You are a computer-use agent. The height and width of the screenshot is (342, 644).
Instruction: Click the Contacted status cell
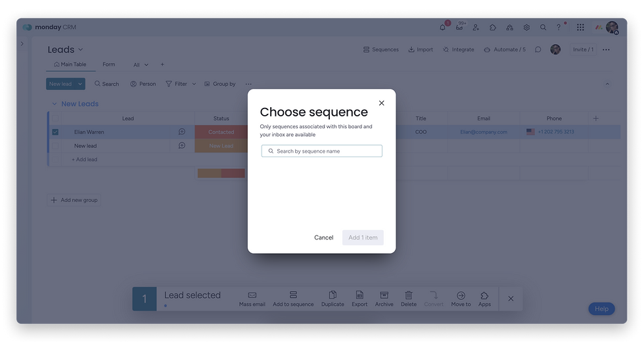coord(221,132)
